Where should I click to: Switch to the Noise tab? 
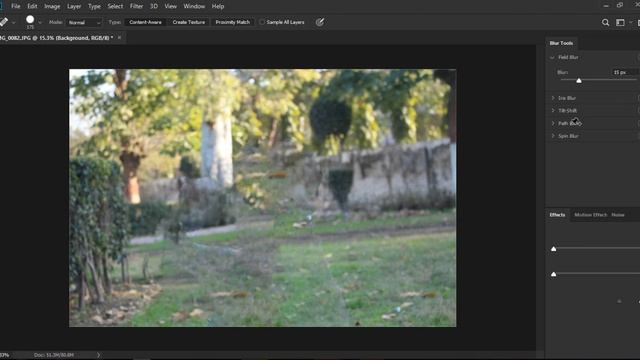[x=618, y=215]
